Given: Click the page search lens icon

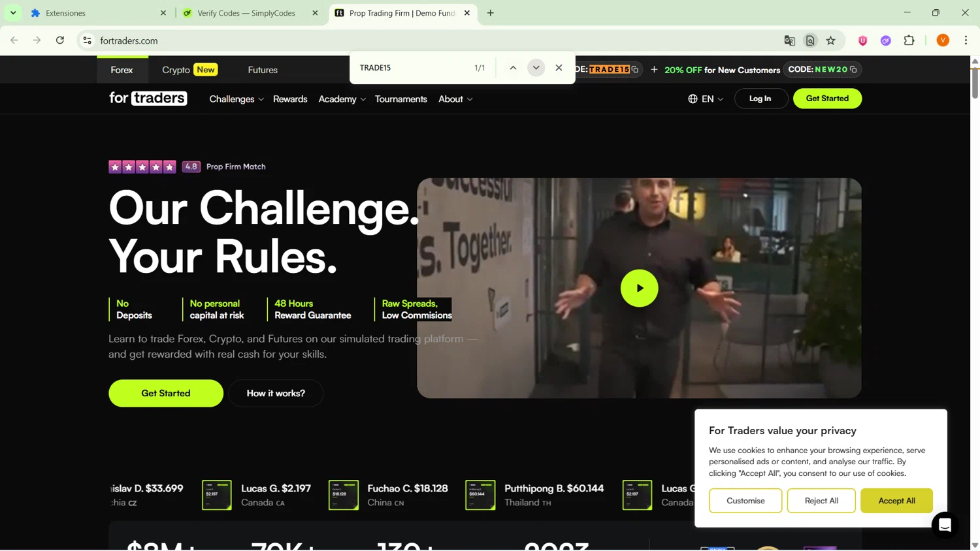Looking at the screenshot, I should tap(810, 40).
